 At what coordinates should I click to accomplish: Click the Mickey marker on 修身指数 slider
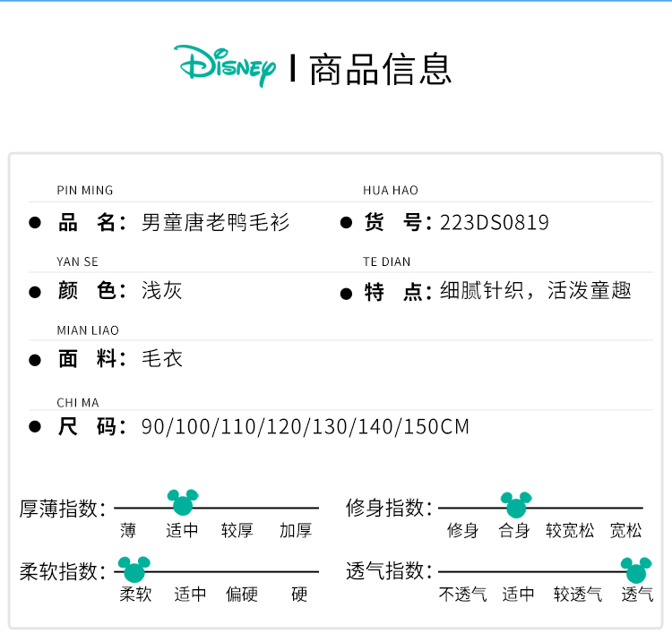pyautogui.click(x=516, y=504)
